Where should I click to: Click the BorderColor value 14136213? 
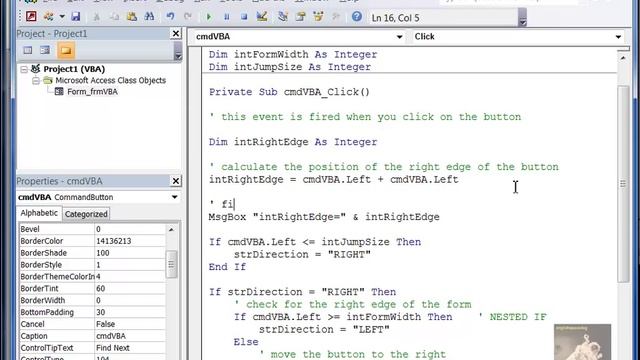pyautogui.click(x=113, y=241)
